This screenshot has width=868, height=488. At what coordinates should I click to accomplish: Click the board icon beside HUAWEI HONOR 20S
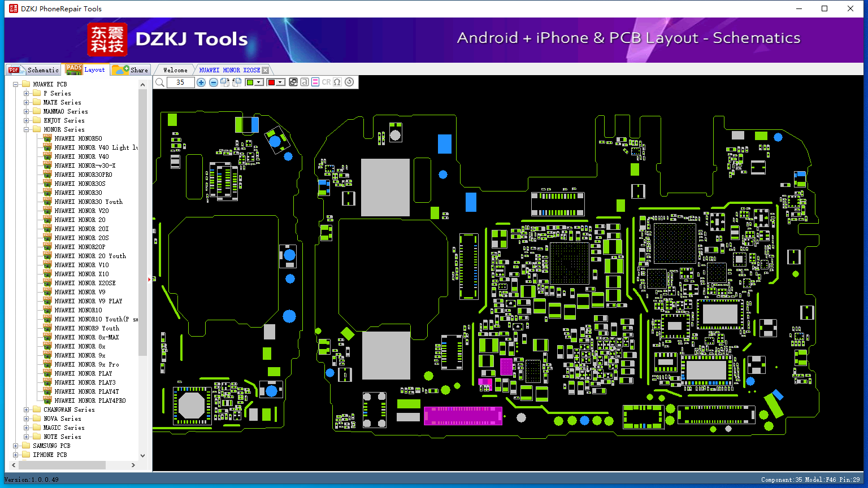tap(47, 238)
